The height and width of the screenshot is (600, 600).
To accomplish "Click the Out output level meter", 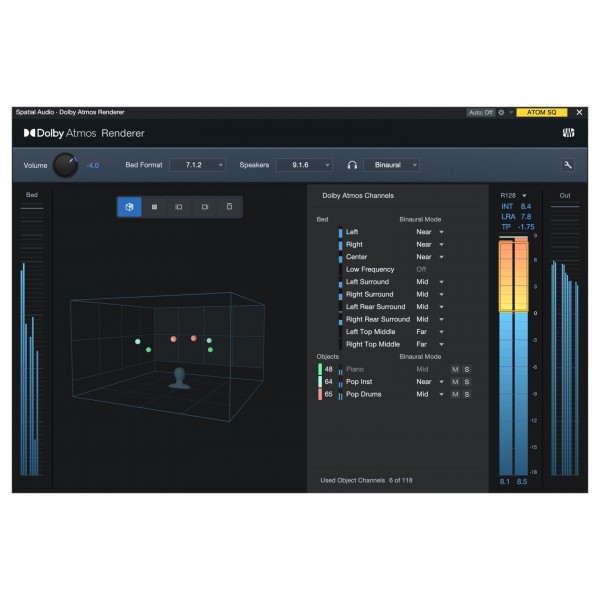I will (x=565, y=341).
